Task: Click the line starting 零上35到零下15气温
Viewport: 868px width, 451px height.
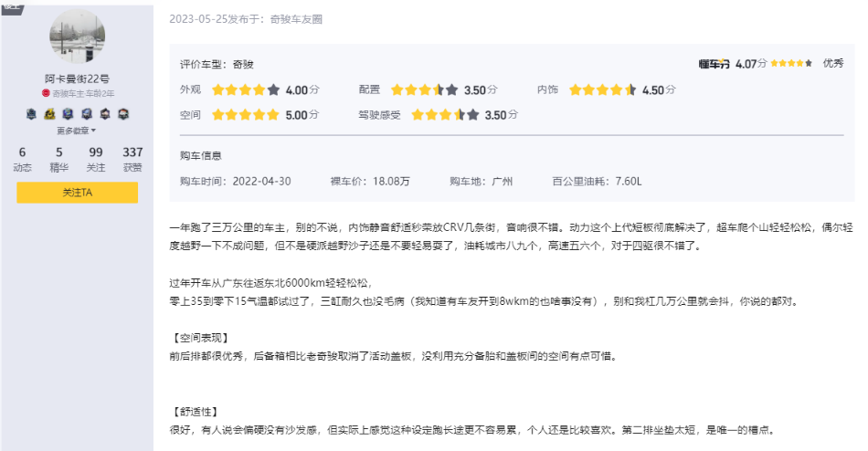Action: tap(484, 301)
